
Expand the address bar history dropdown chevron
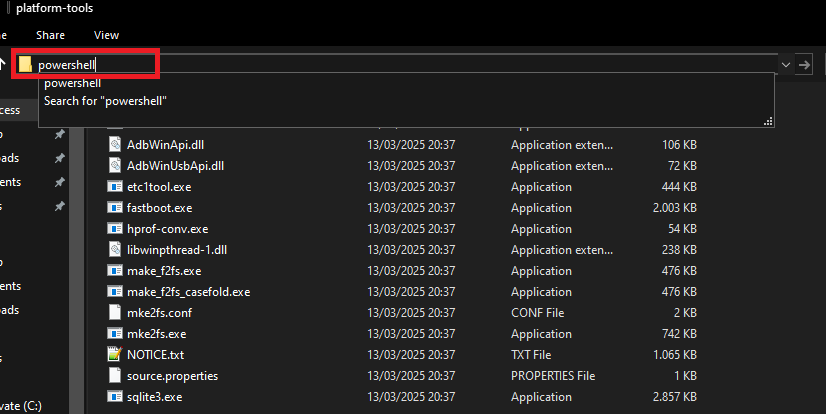tap(785, 65)
